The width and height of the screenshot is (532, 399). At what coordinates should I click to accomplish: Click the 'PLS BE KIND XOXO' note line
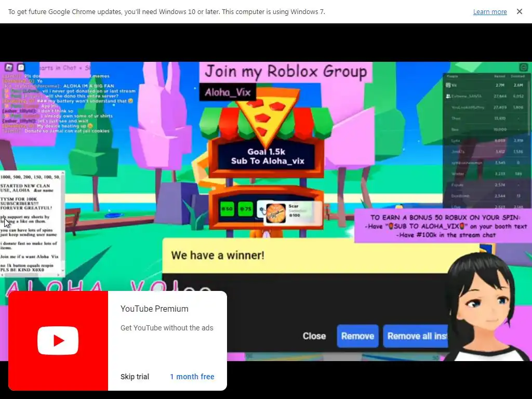pyautogui.click(x=22, y=270)
